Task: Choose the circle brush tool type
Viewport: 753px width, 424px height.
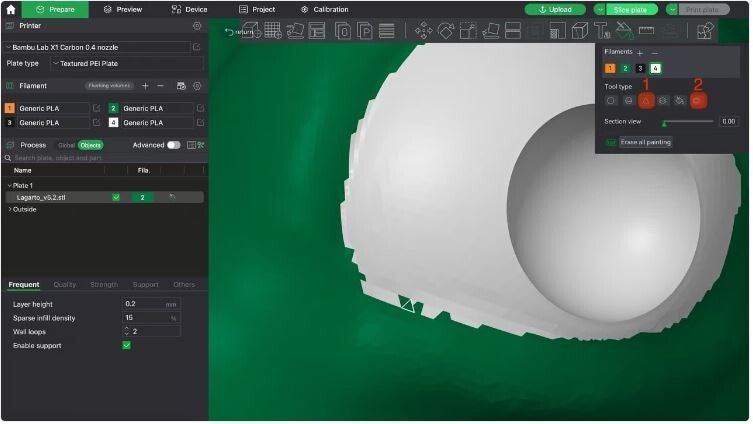Action: pyautogui.click(x=611, y=101)
